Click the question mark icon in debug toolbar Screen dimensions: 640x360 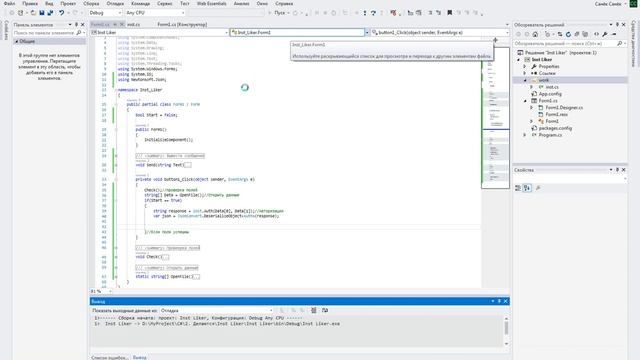click(x=373, y=13)
